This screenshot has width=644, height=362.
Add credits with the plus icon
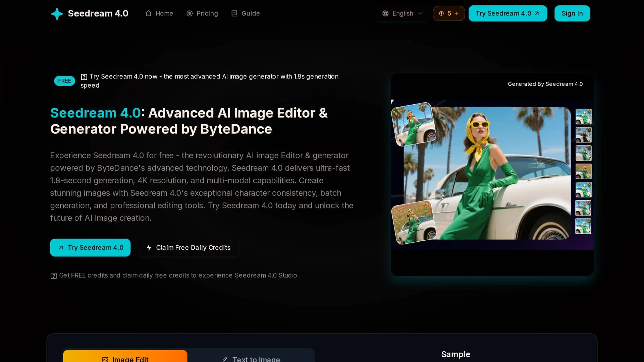tap(457, 13)
